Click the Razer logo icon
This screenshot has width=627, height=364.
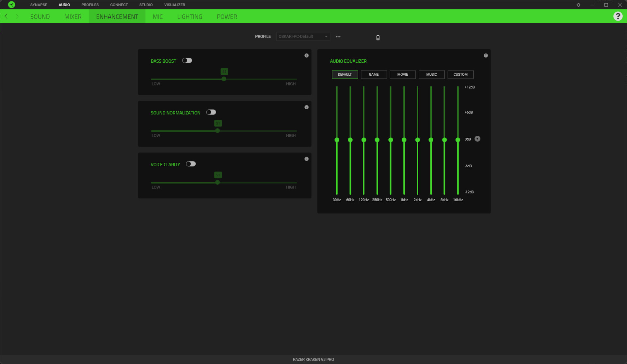[x=11, y=5]
